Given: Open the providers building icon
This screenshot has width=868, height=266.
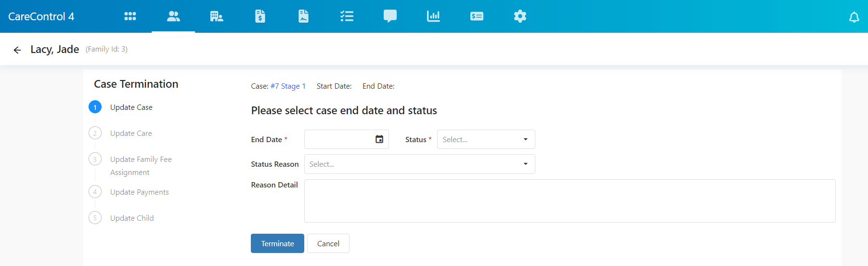Looking at the screenshot, I should (x=217, y=16).
